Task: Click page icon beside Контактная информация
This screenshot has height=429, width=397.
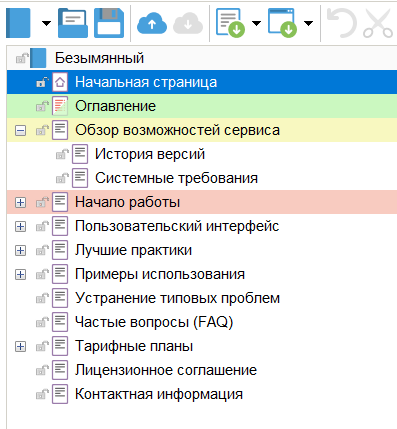Action: [60, 394]
